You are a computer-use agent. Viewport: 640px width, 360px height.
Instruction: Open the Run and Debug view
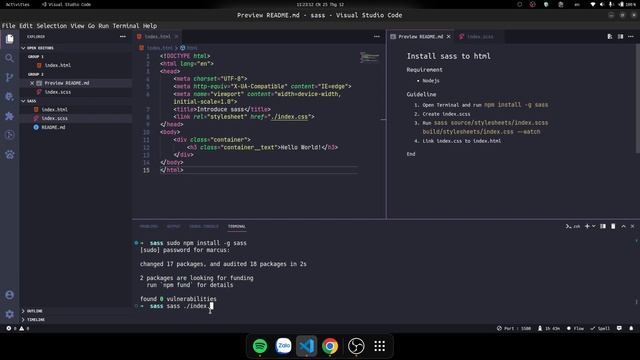[x=9, y=96]
